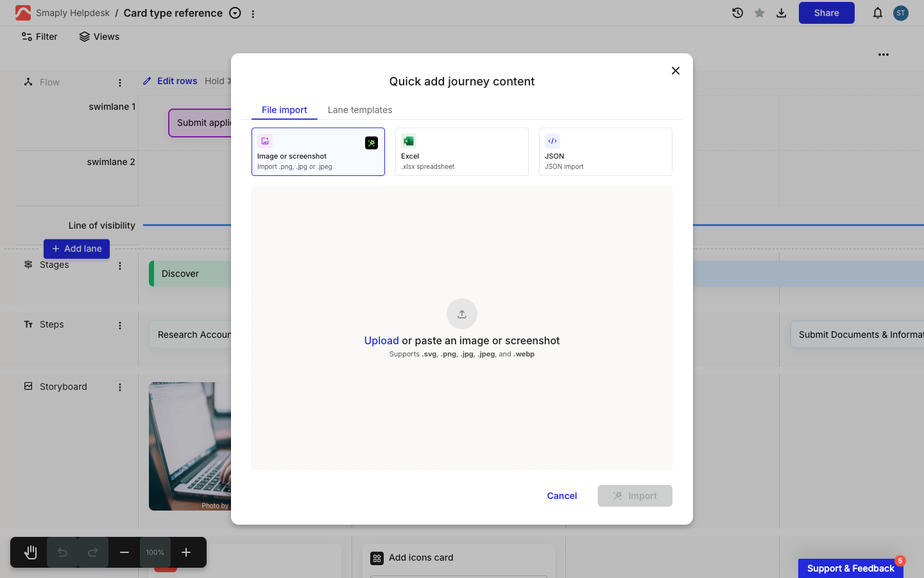This screenshot has width=924, height=578.
Task: Open the Stages lane options menu
Action: point(120,266)
